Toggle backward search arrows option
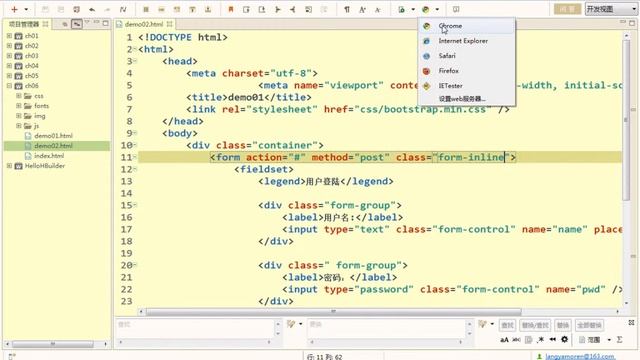Viewport: 640px width, 360px height. [553, 340]
